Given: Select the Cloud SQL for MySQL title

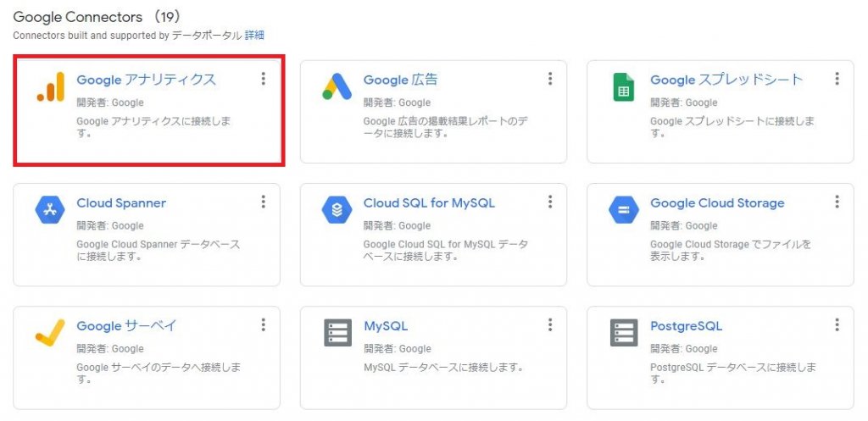Looking at the screenshot, I should click(429, 203).
